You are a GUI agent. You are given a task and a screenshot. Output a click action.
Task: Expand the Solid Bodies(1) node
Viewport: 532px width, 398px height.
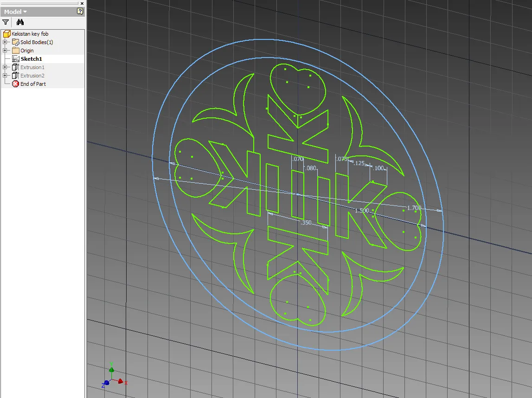[5, 42]
